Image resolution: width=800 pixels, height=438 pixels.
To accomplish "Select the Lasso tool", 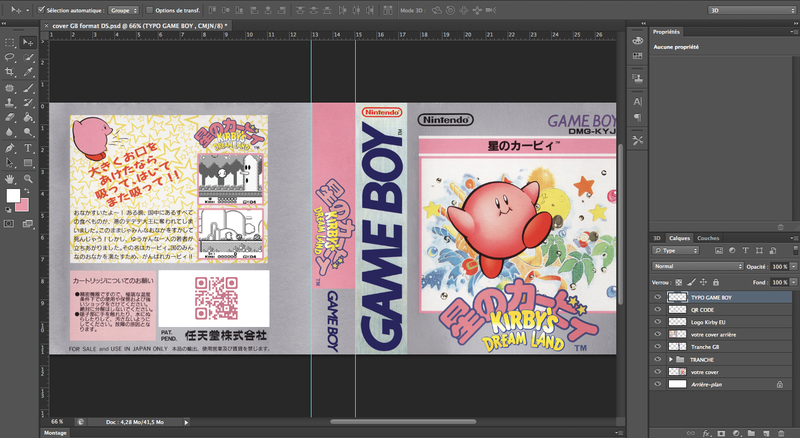I will 10,57.
